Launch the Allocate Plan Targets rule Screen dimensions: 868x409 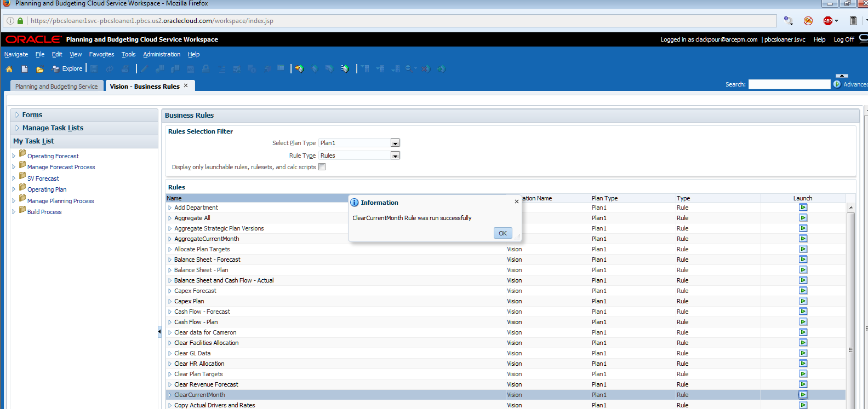click(x=803, y=249)
